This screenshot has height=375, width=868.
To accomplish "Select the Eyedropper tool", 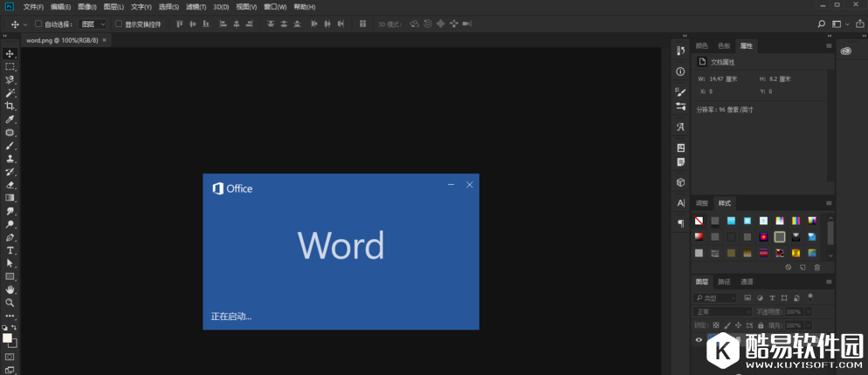I will click(10, 119).
